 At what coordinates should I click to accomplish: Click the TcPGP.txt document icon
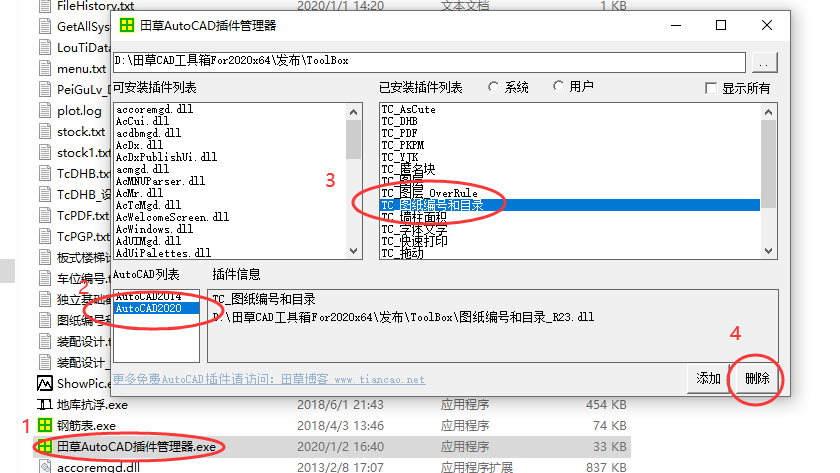(45, 236)
